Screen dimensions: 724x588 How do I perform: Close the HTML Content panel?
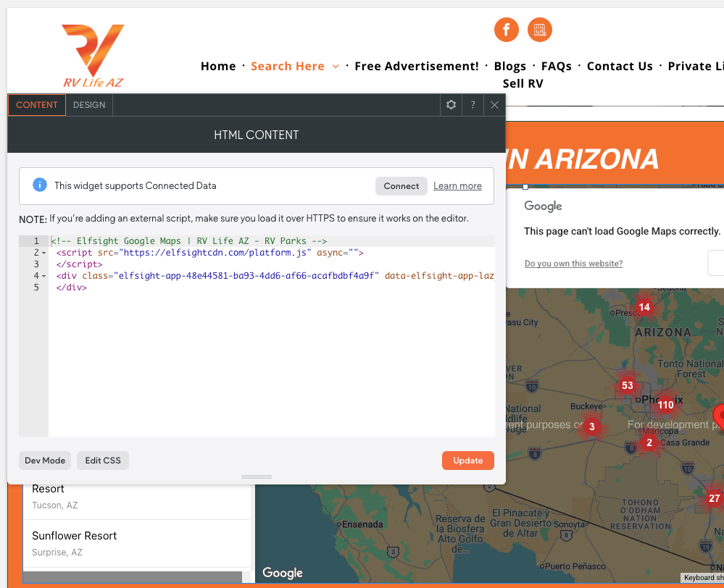(494, 105)
